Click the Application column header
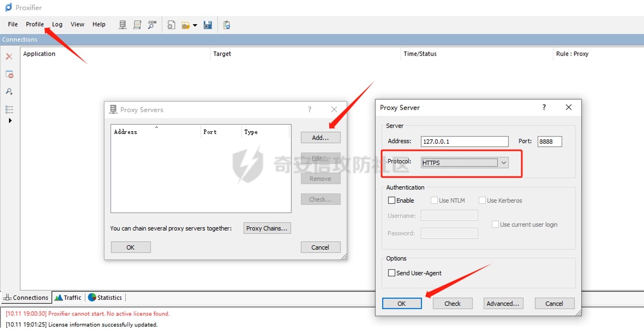644x329 pixels. pyautogui.click(x=115, y=54)
